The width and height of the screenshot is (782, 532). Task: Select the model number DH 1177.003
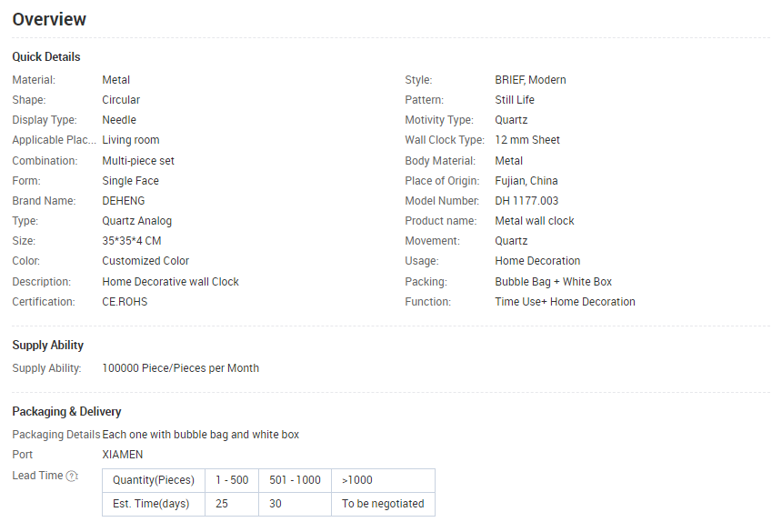[526, 201]
